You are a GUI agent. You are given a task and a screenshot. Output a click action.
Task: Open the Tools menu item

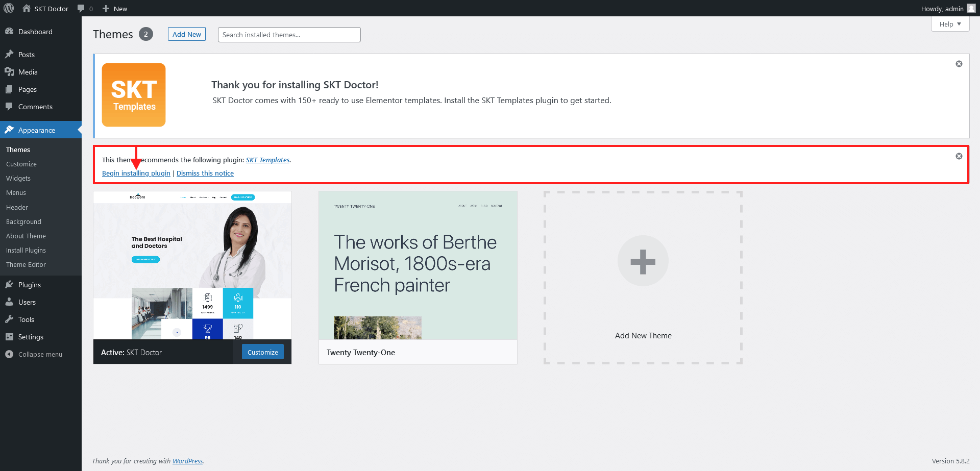pyautogui.click(x=41, y=319)
